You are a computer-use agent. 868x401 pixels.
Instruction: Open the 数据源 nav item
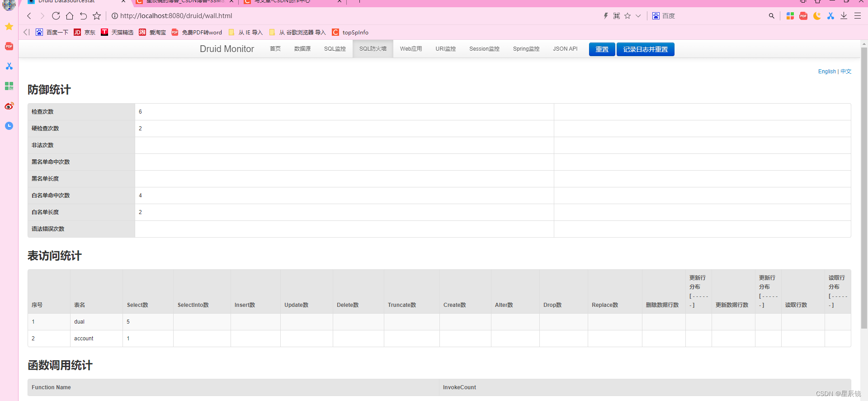tap(302, 49)
